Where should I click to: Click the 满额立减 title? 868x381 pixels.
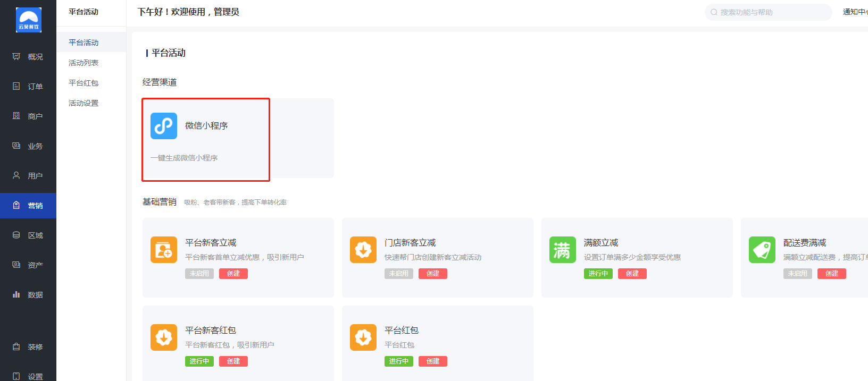(x=601, y=243)
